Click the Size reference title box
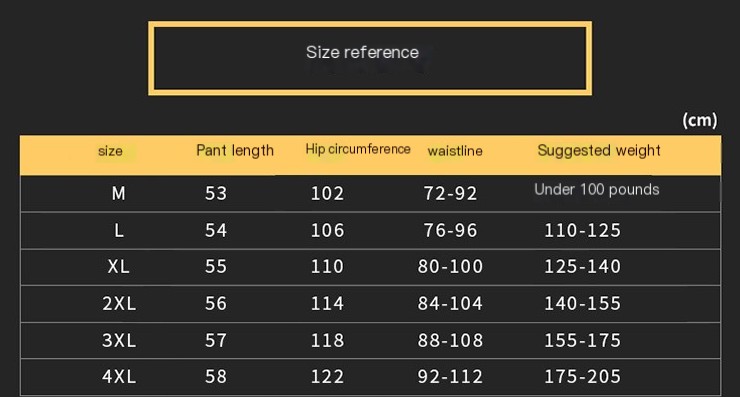This screenshot has height=397, width=740. 370,58
